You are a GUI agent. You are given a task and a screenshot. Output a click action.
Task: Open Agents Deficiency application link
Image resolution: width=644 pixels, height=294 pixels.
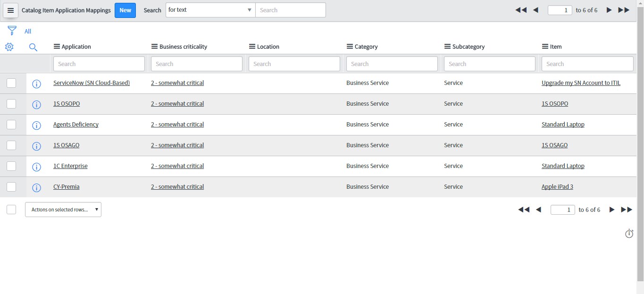click(x=76, y=124)
